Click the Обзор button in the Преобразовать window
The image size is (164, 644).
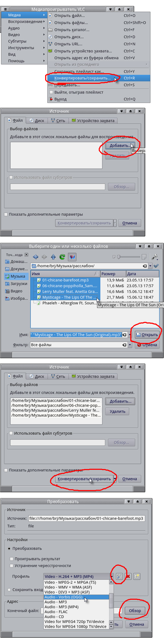pyautogui.click(x=135, y=611)
